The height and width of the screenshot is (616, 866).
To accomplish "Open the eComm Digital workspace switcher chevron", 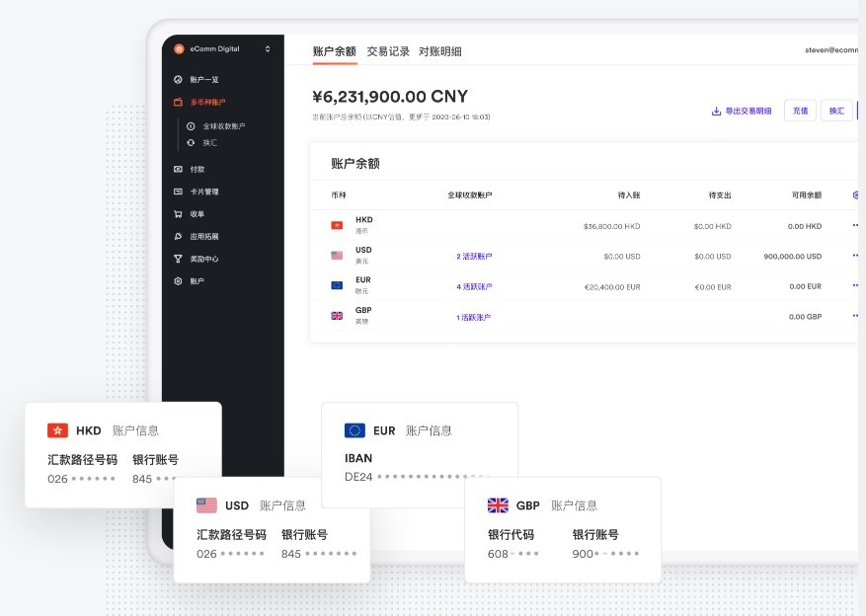I will 267,47.
